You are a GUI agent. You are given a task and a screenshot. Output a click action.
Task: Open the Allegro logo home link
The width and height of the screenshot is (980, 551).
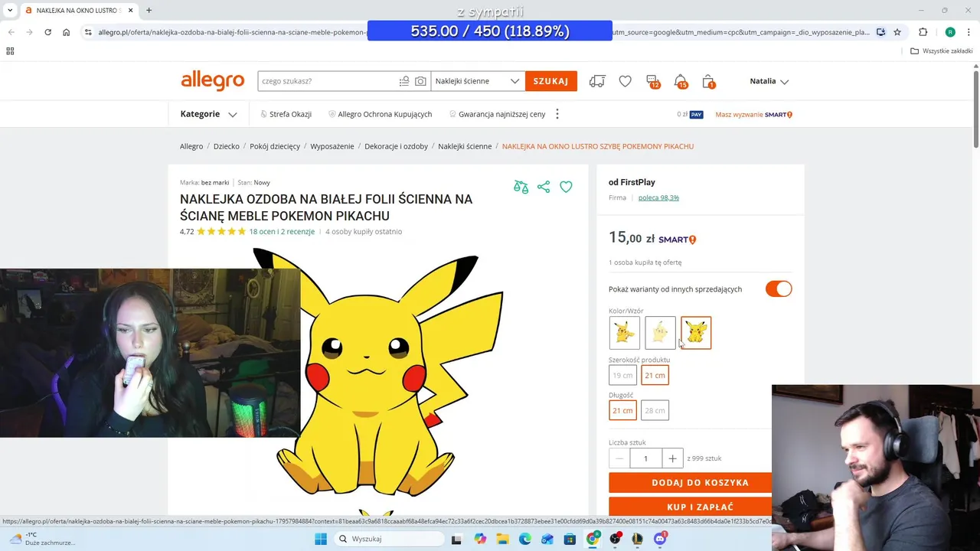point(212,80)
